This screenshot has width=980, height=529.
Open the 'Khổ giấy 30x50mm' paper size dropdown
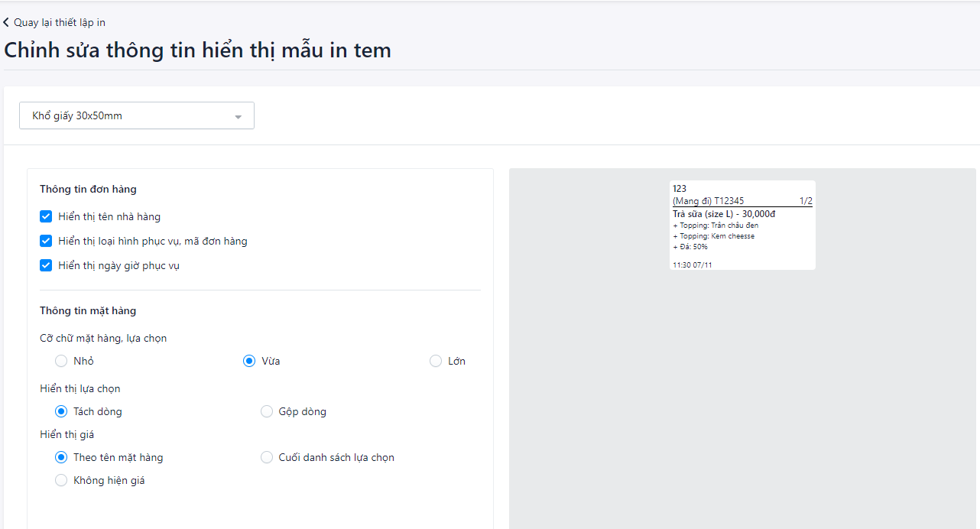tap(137, 116)
